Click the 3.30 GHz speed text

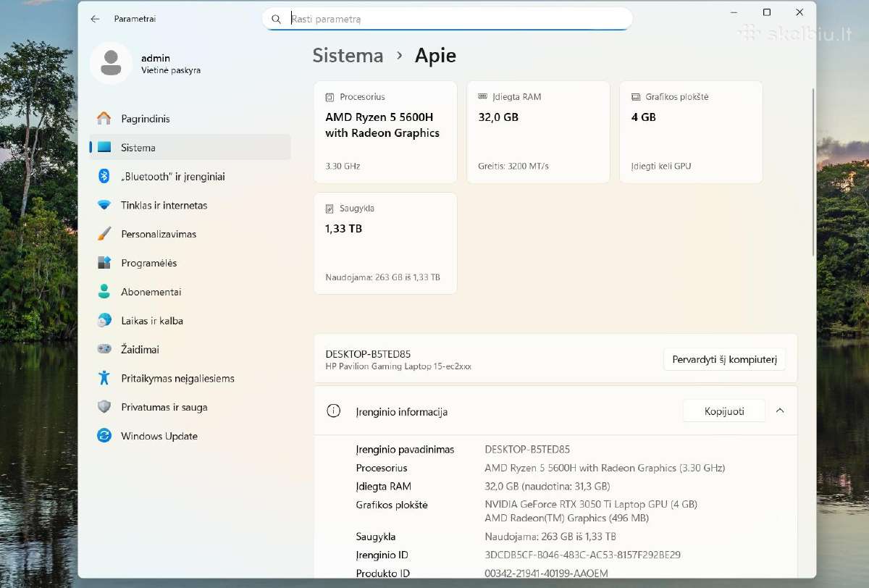pyautogui.click(x=343, y=166)
